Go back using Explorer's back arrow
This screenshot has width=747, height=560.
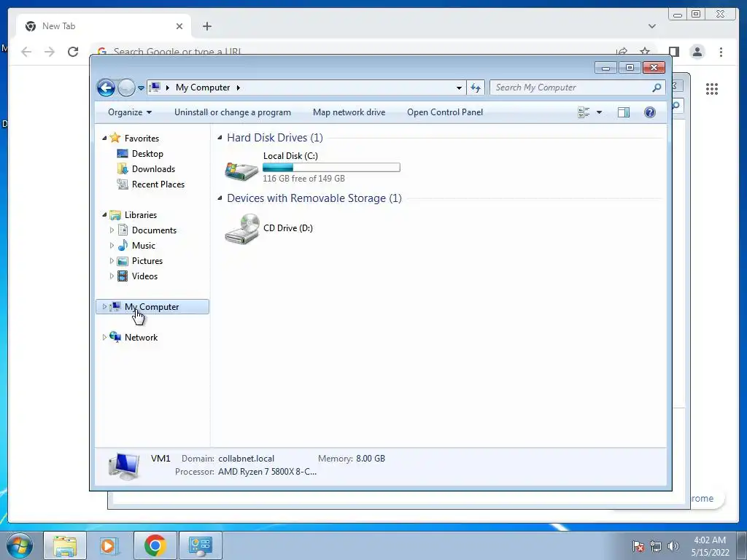[x=106, y=87]
